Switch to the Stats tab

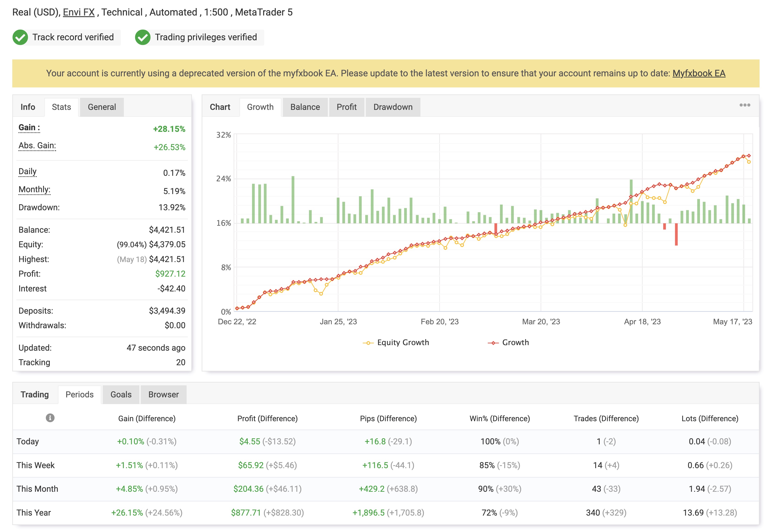tap(61, 107)
